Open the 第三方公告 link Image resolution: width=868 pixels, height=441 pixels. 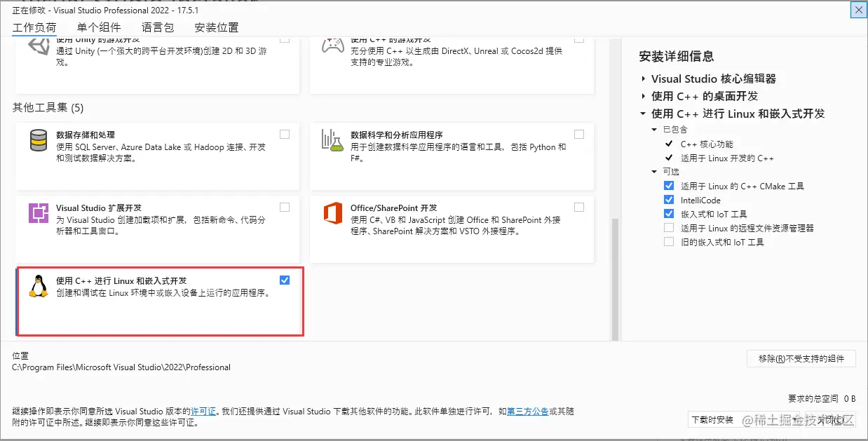(x=527, y=412)
